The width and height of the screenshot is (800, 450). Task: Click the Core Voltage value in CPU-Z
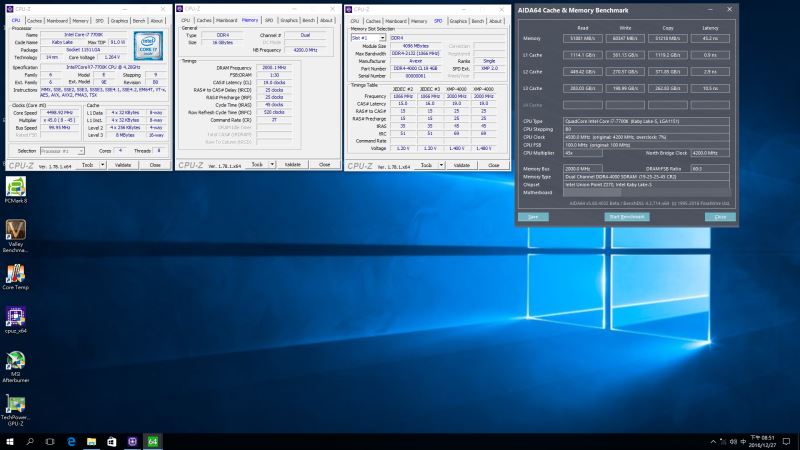click(112, 57)
